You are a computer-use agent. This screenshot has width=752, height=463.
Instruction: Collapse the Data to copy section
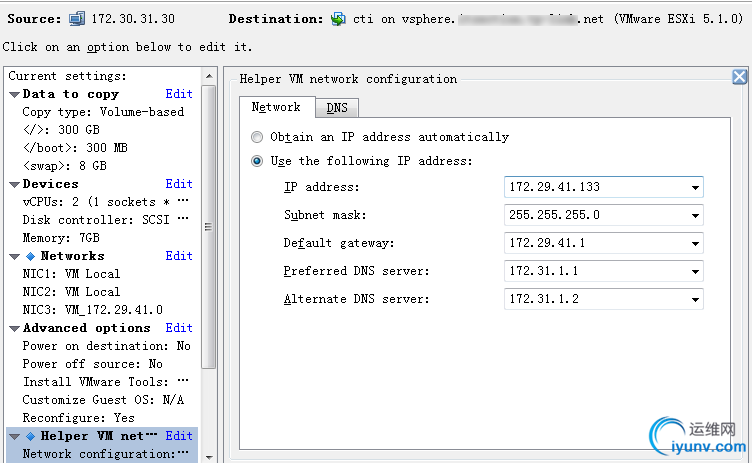pyautogui.click(x=14, y=94)
